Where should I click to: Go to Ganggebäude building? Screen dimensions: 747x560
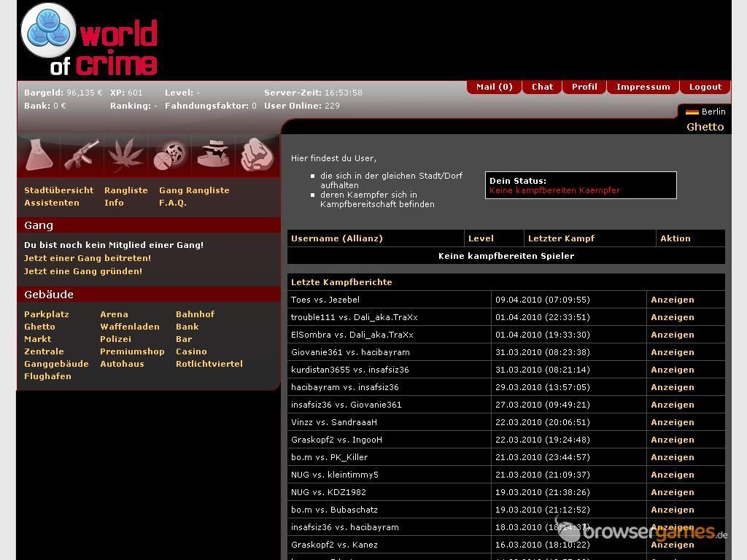56,364
